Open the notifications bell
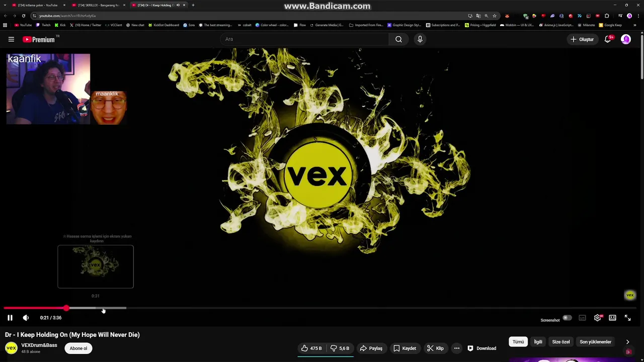The height and width of the screenshot is (362, 644). click(608, 39)
